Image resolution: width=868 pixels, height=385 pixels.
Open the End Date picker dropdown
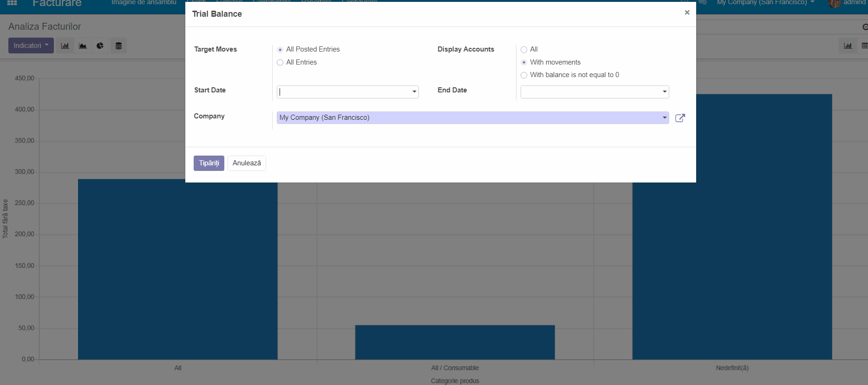pyautogui.click(x=665, y=92)
